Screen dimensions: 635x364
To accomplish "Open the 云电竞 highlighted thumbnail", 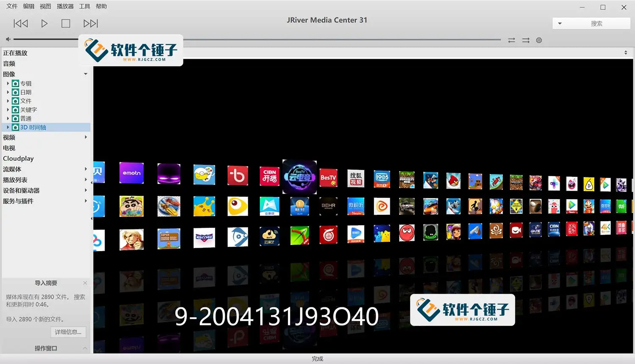I will 300,177.
